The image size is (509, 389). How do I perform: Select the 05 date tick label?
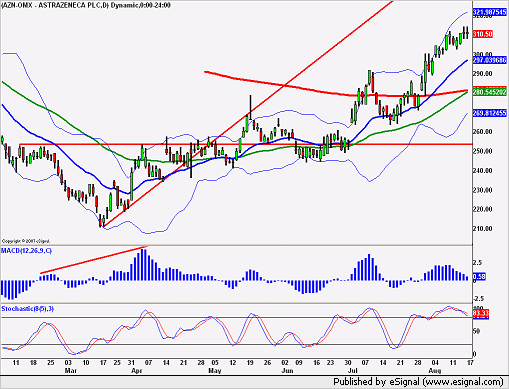pos(215,363)
